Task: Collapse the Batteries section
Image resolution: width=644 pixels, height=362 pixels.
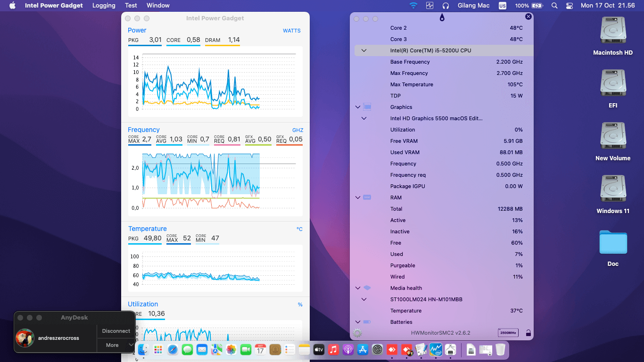Action: click(x=357, y=322)
